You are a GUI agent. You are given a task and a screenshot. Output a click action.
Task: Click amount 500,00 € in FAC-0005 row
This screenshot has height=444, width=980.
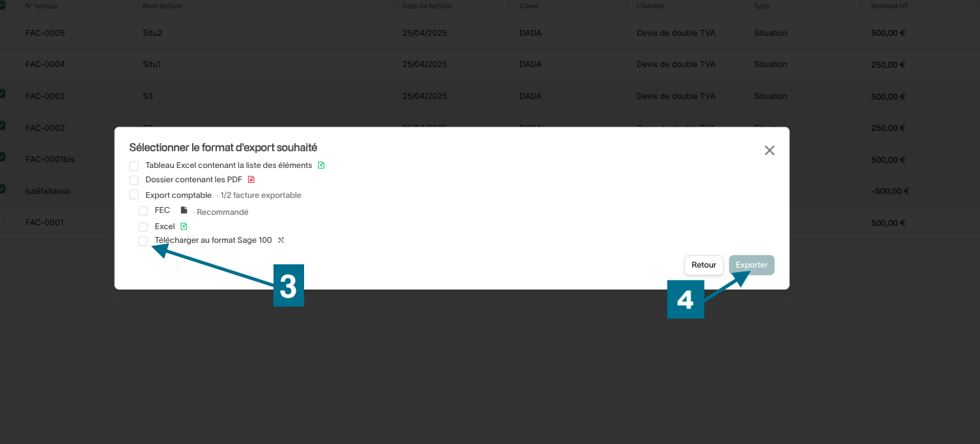888,33
